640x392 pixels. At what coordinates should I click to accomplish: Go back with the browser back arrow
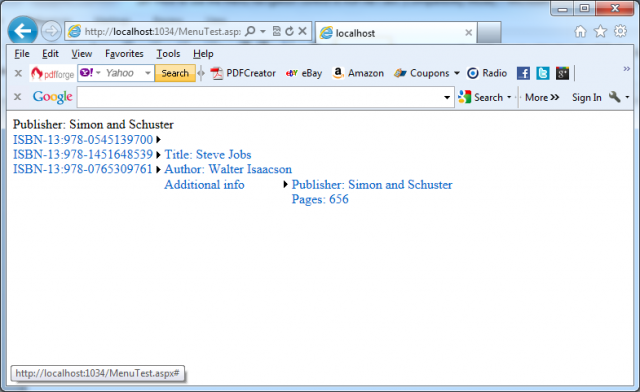(x=22, y=31)
